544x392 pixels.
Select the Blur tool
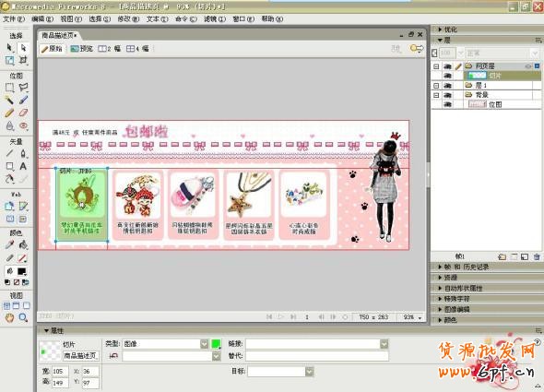(9, 125)
